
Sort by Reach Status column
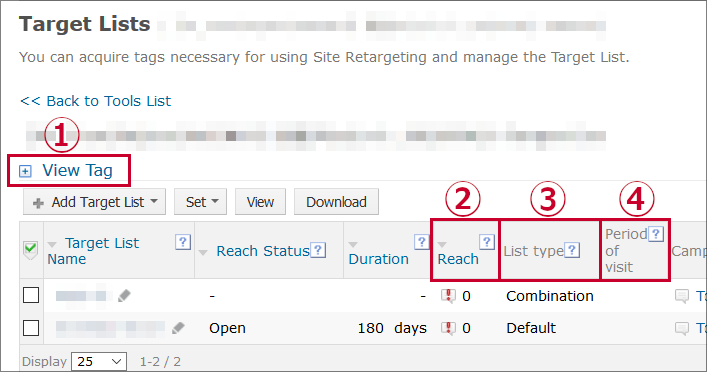pyautogui.click(x=263, y=251)
